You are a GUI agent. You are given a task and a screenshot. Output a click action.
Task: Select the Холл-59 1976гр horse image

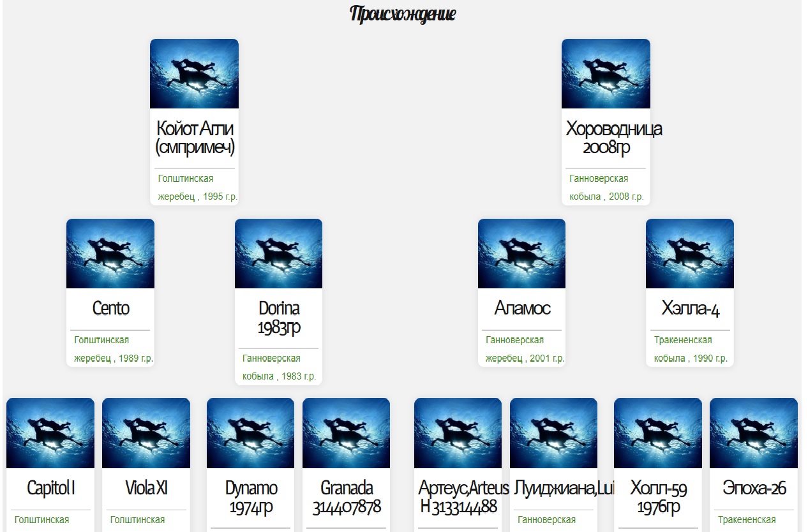click(657, 433)
